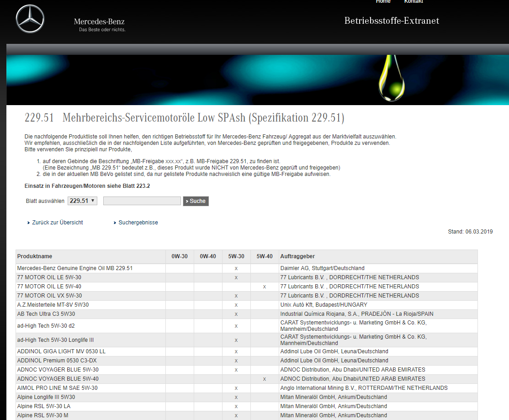
Task: Select row ad-High Tech 5W-30 Longlife III
Action: [x=247, y=340]
